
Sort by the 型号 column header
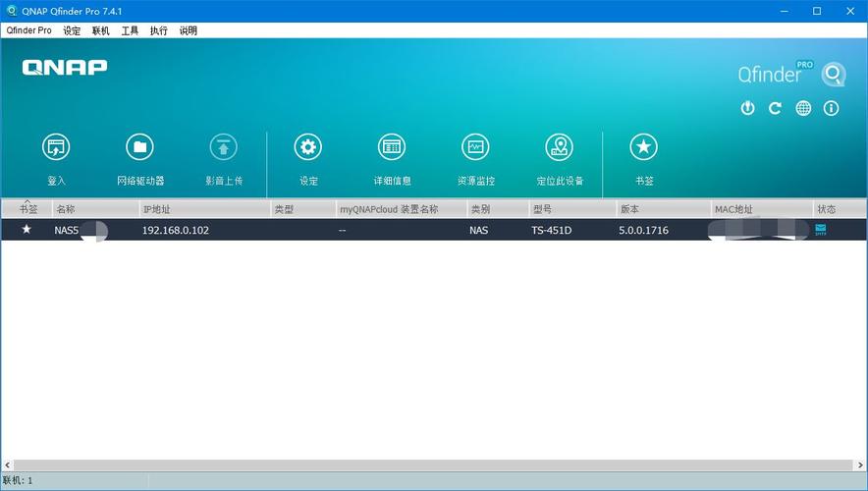pyautogui.click(x=573, y=209)
